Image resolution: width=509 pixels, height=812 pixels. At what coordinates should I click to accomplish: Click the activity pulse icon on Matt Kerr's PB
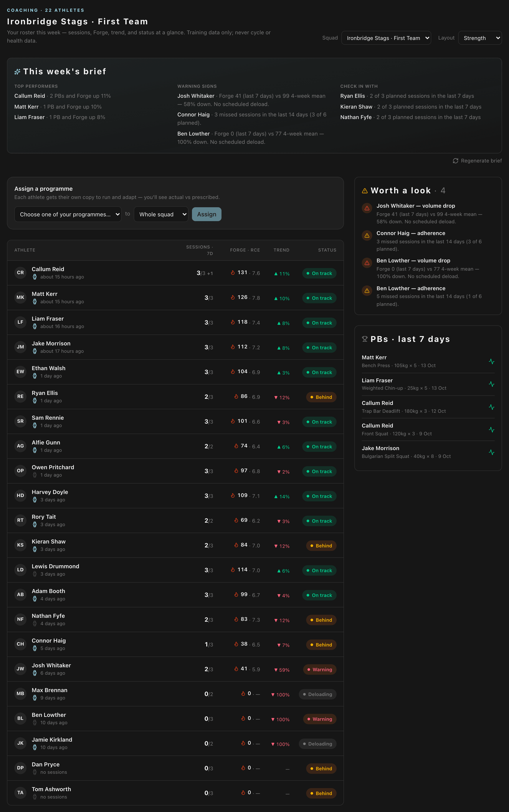pyautogui.click(x=491, y=361)
